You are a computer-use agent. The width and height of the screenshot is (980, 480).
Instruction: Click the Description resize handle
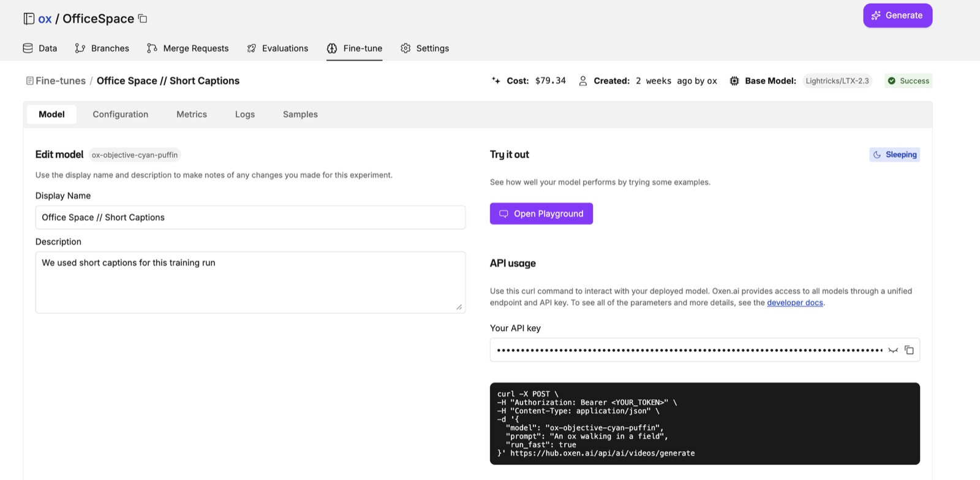pyautogui.click(x=459, y=307)
